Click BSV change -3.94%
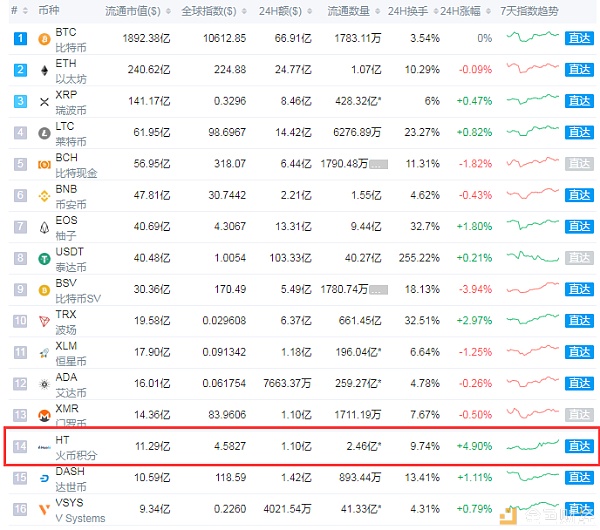Viewport: 600px width, 530px height. 475,290
